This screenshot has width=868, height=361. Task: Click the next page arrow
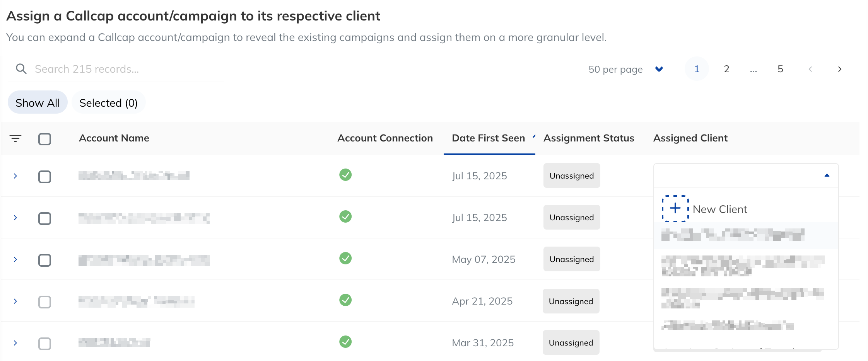839,69
